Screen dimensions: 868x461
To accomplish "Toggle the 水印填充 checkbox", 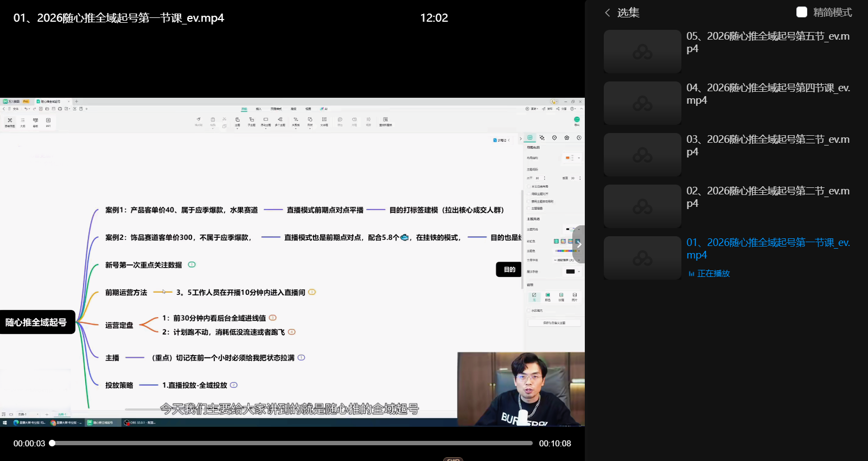I will pyautogui.click(x=528, y=311).
